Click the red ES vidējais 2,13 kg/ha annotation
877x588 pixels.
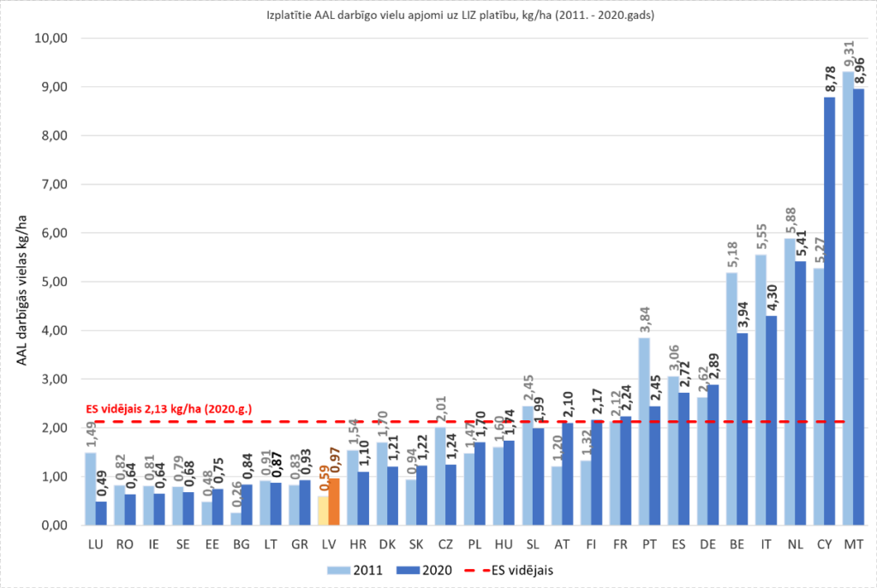[x=169, y=409]
